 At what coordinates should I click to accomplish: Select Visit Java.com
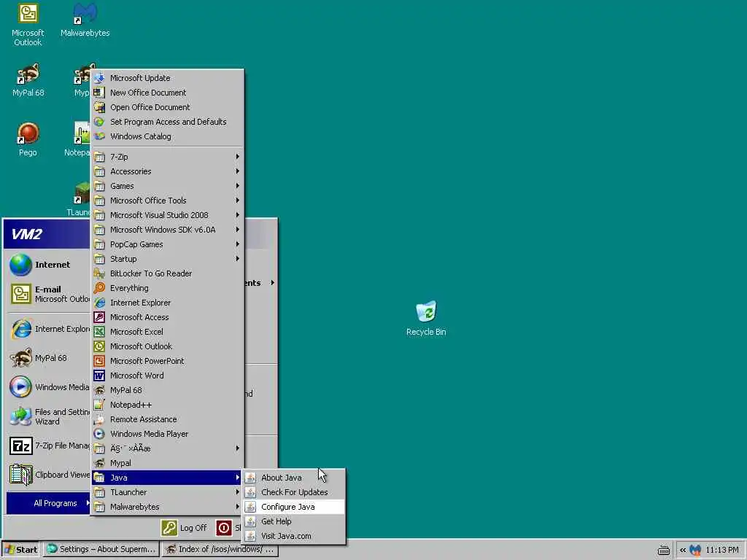tap(293, 536)
